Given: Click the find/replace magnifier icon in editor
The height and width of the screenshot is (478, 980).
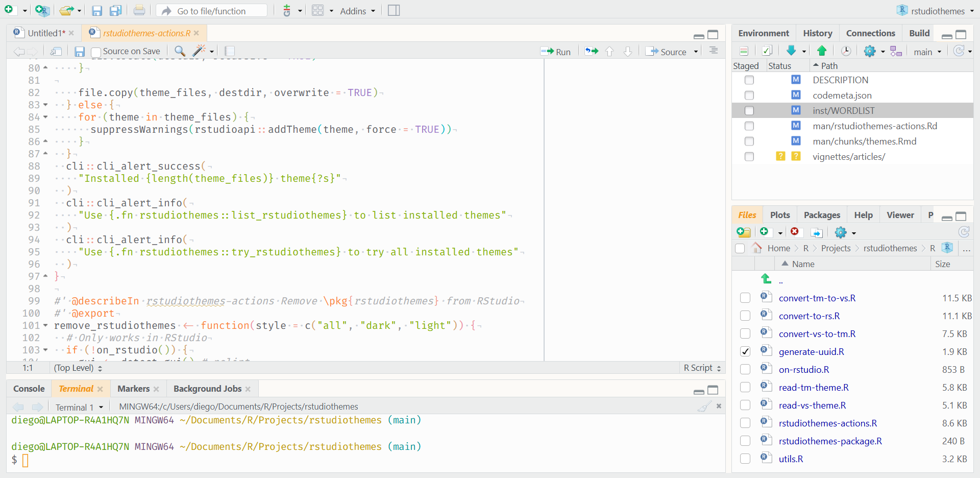Looking at the screenshot, I should click(180, 51).
